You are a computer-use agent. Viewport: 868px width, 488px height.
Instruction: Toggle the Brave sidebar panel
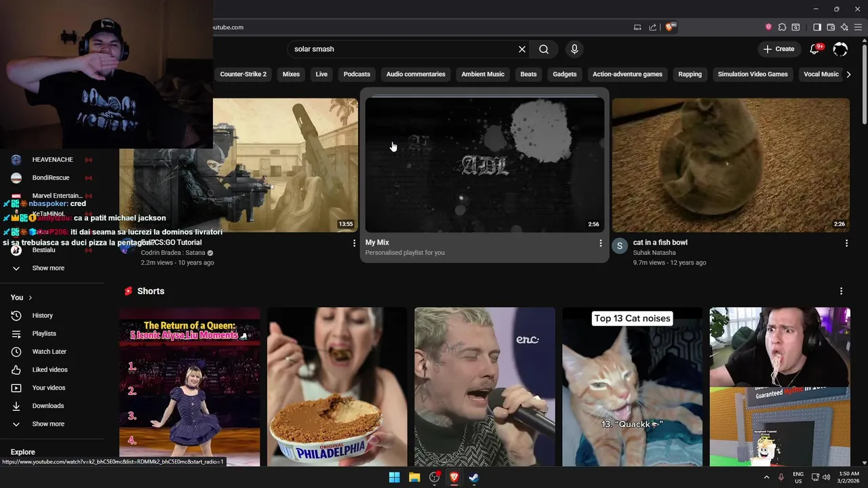pos(817,27)
